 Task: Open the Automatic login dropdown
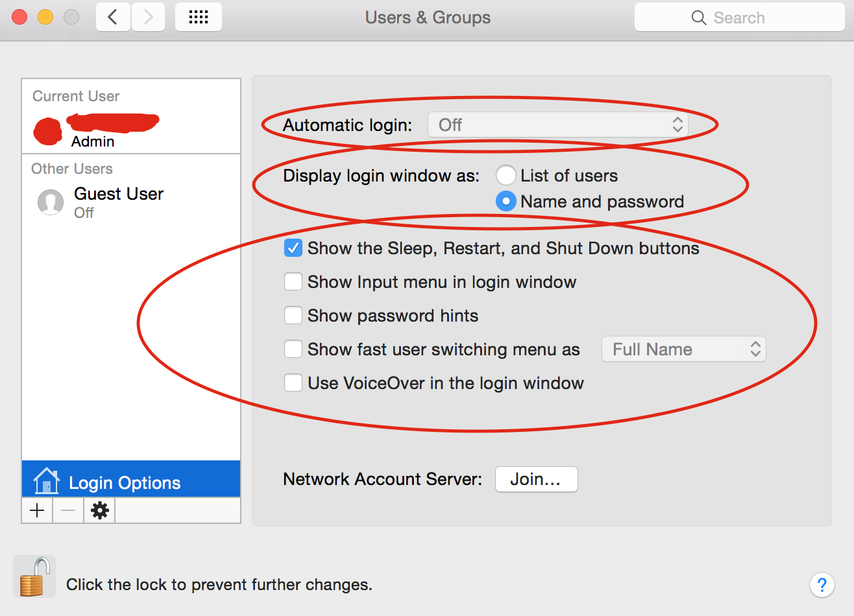[x=558, y=124]
